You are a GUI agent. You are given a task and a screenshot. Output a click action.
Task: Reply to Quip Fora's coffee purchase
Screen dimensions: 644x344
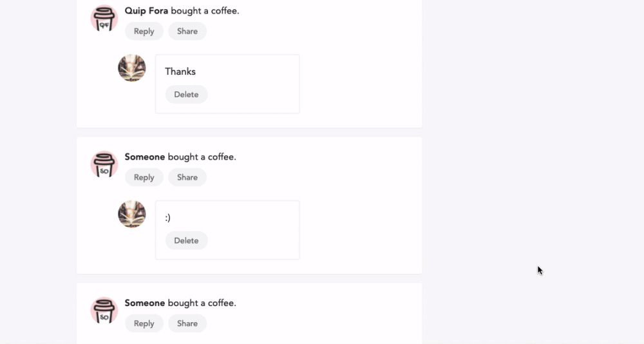coord(144,31)
